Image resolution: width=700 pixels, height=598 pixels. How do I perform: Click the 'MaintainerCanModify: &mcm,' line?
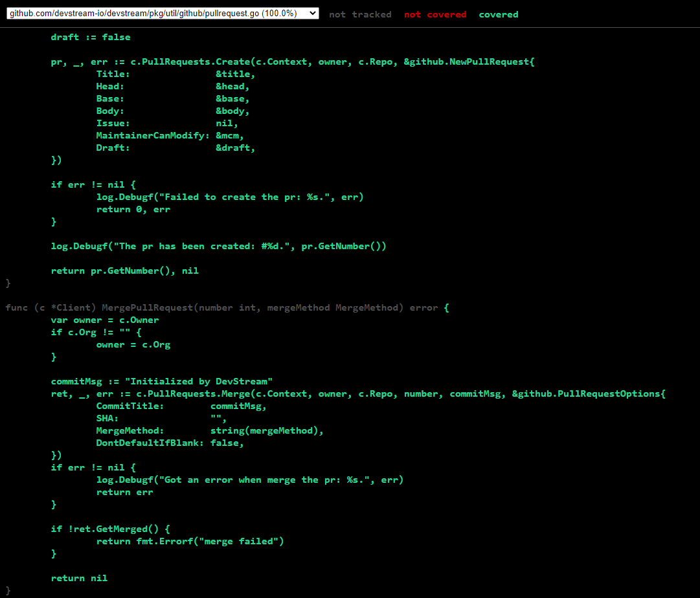pyautogui.click(x=170, y=135)
